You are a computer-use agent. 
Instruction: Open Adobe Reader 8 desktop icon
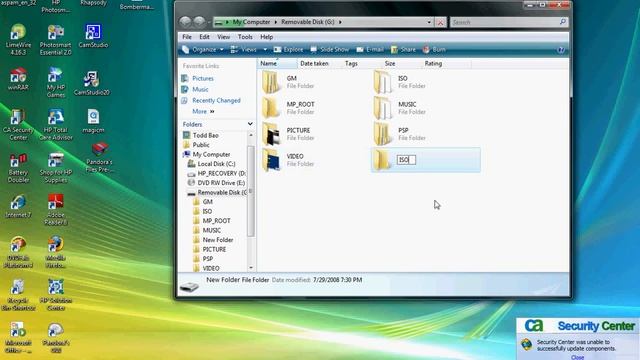(56, 210)
